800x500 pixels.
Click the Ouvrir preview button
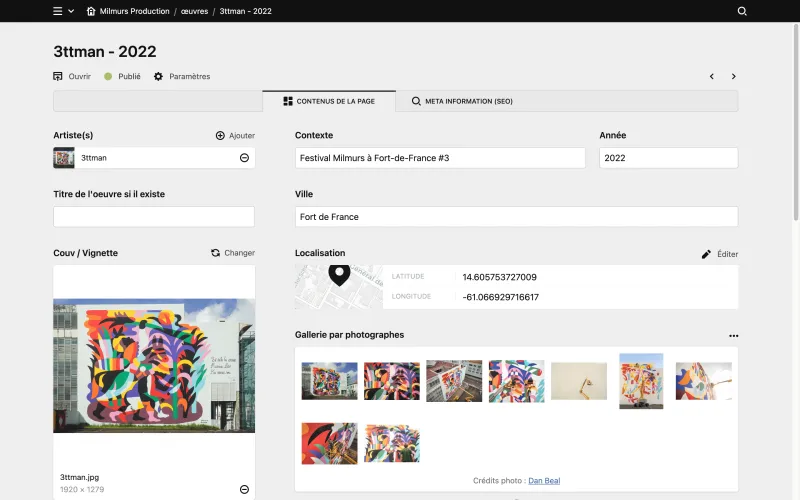(72, 76)
